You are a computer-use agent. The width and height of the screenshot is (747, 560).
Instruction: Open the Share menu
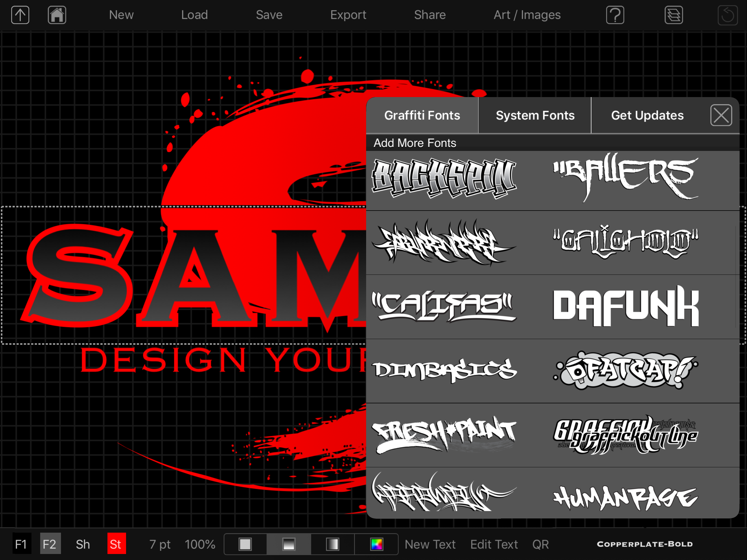click(430, 15)
